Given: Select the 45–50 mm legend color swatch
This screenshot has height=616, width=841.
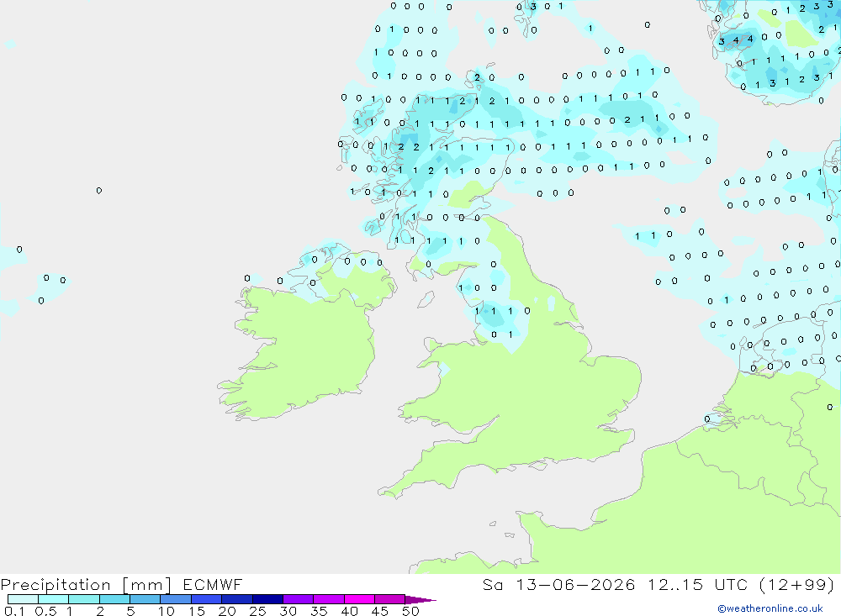Looking at the screenshot, I should [x=390, y=599].
